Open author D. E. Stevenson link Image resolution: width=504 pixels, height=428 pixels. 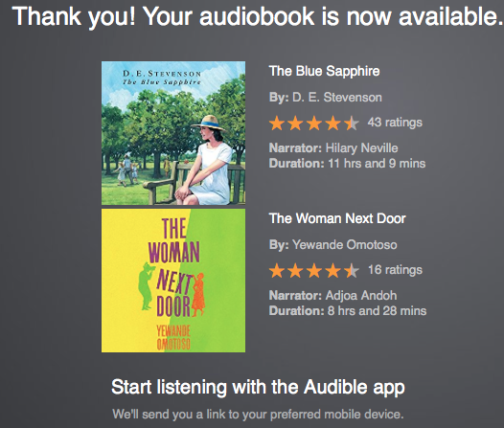337,98
